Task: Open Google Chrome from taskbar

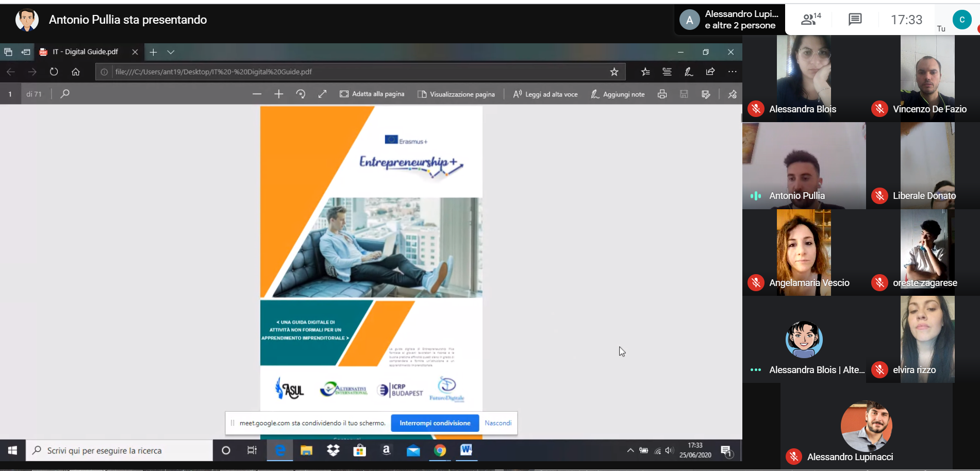Action: click(x=440, y=450)
